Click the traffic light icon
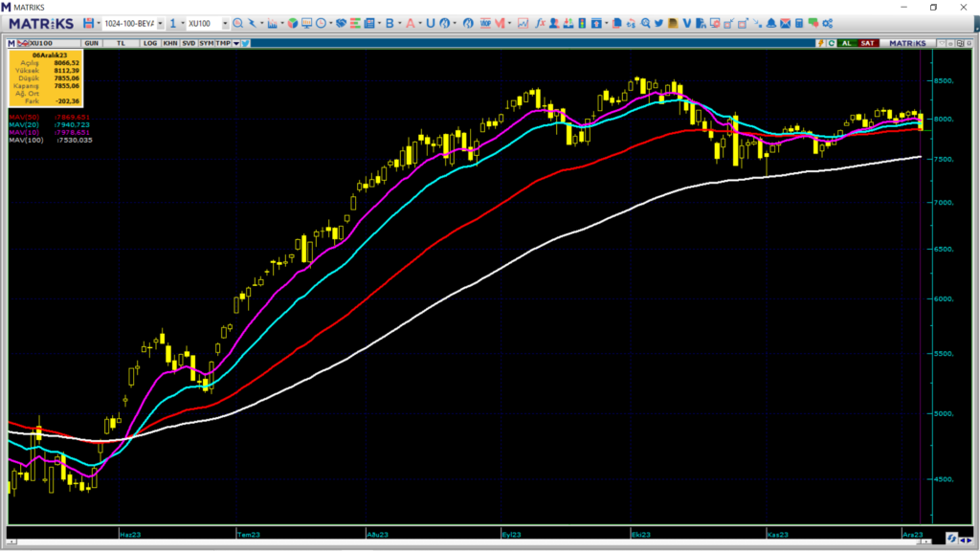Screen dimensions: 980x551 582,23
